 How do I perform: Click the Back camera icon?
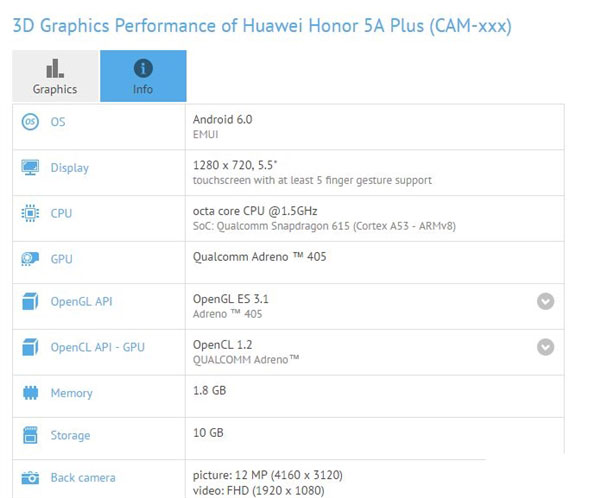(30, 478)
